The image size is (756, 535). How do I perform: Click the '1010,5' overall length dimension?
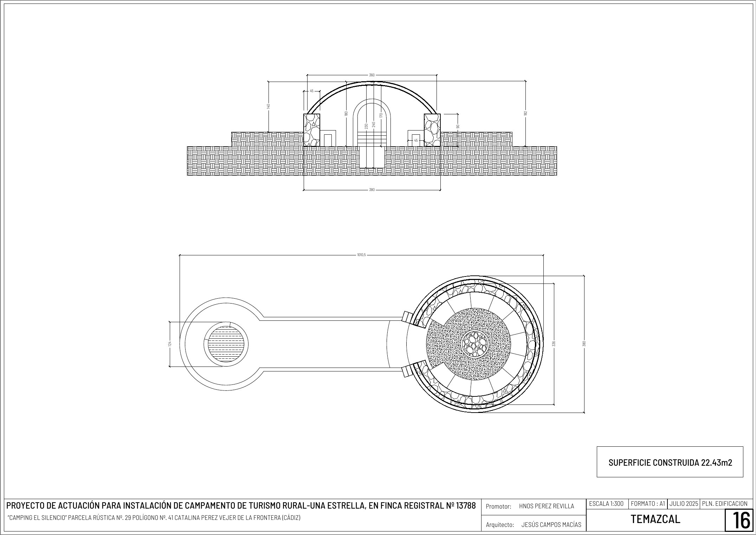pyautogui.click(x=361, y=255)
